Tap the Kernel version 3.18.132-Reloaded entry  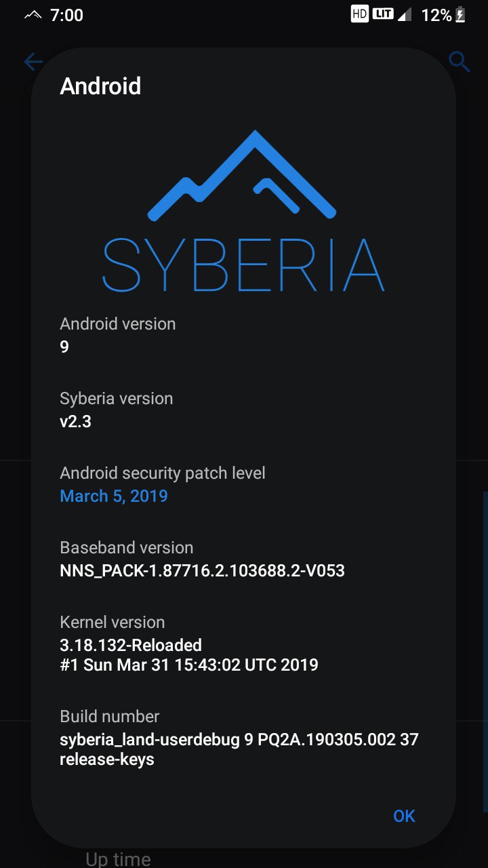coord(243,643)
